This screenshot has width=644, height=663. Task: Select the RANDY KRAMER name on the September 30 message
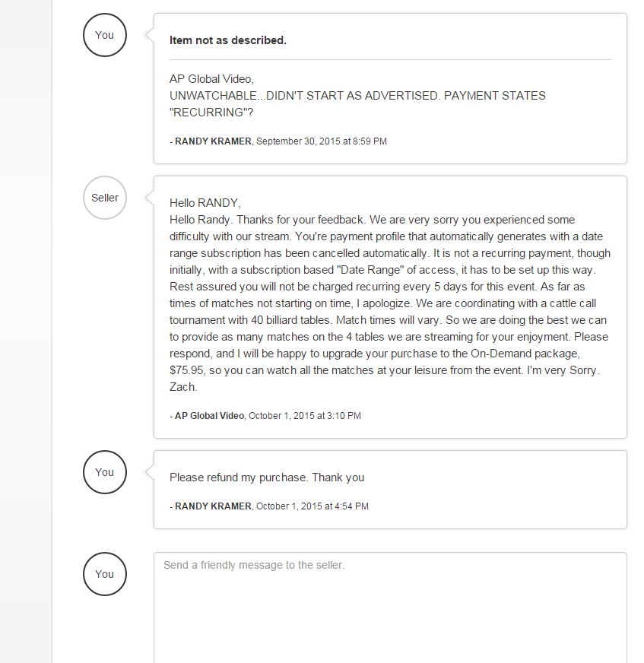click(213, 141)
